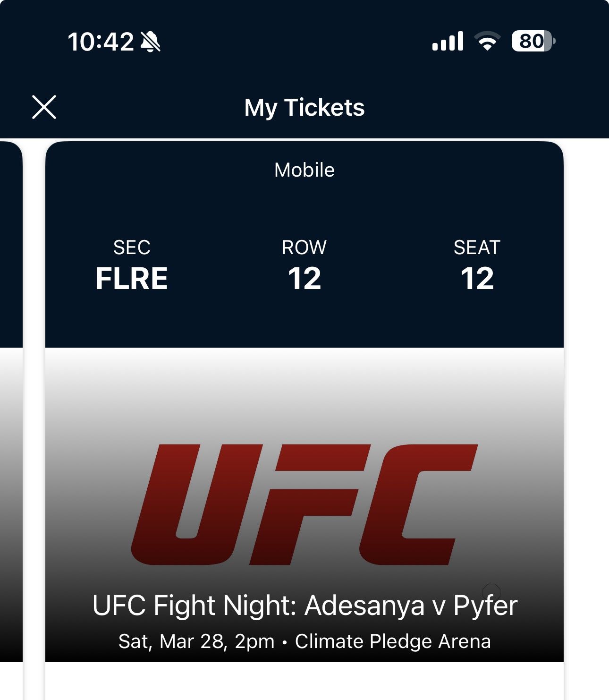Tap the SEC label on the ticket
609x700 pixels.
(132, 248)
